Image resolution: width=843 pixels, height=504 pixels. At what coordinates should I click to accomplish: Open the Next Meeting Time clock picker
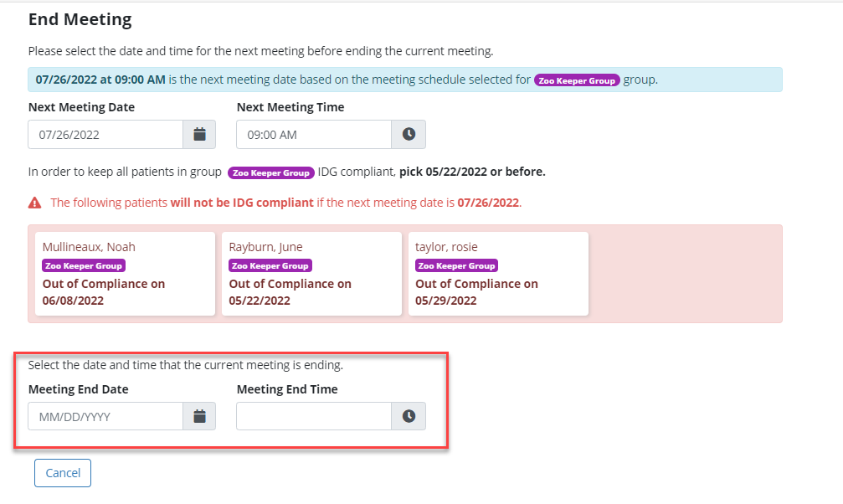409,135
